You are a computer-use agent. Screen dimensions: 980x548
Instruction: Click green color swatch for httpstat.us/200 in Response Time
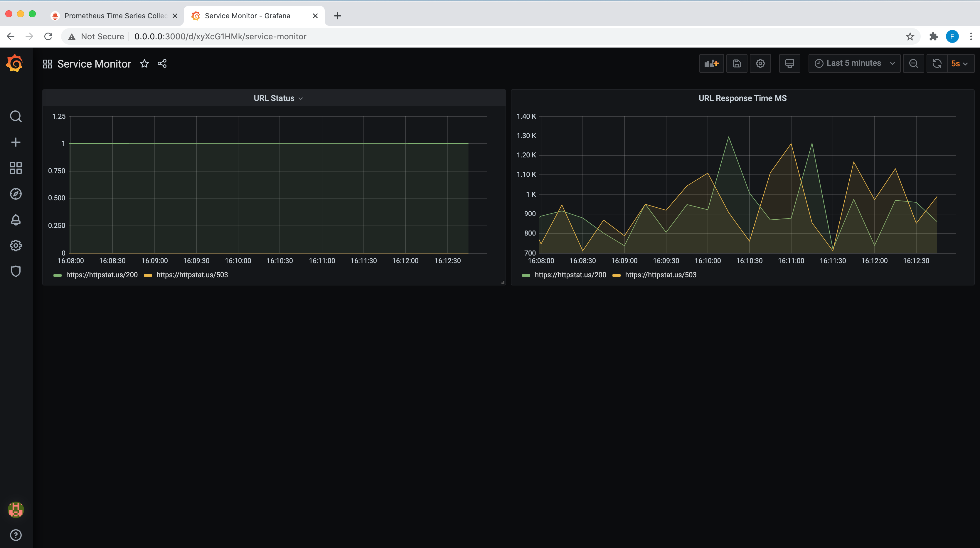(526, 275)
